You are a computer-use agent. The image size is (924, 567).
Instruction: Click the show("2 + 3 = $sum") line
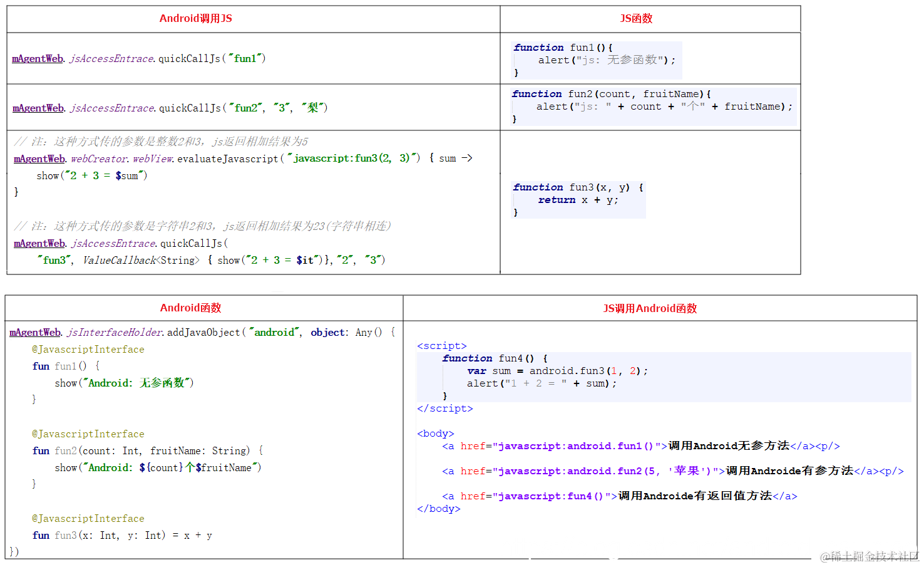(92, 175)
